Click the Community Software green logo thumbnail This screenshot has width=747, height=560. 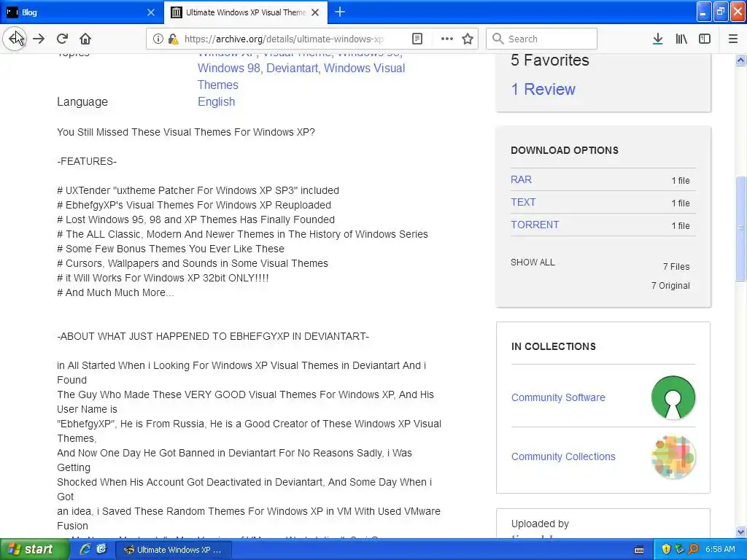673,397
